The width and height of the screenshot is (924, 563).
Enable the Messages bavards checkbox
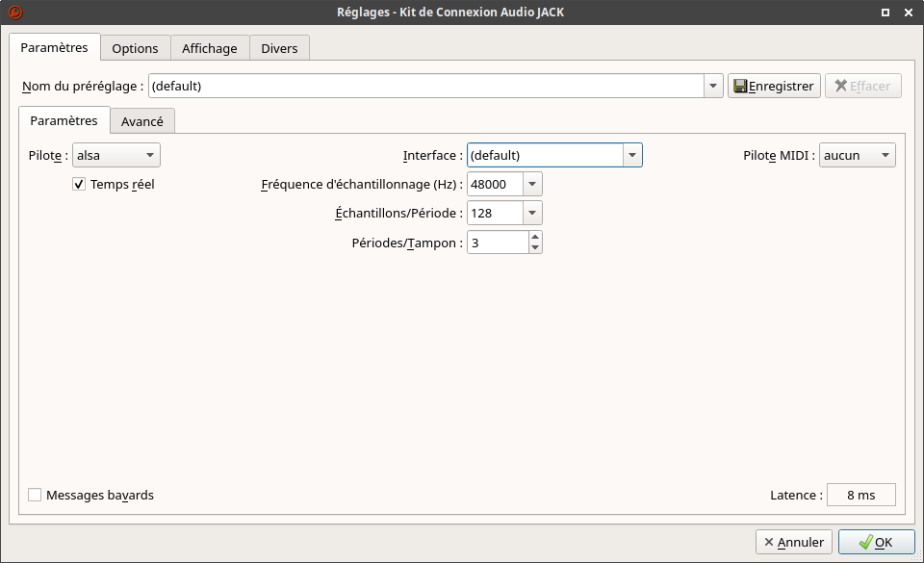(x=35, y=495)
